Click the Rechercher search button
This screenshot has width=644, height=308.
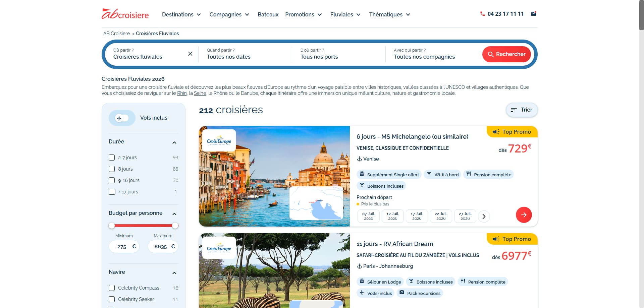click(506, 54)
